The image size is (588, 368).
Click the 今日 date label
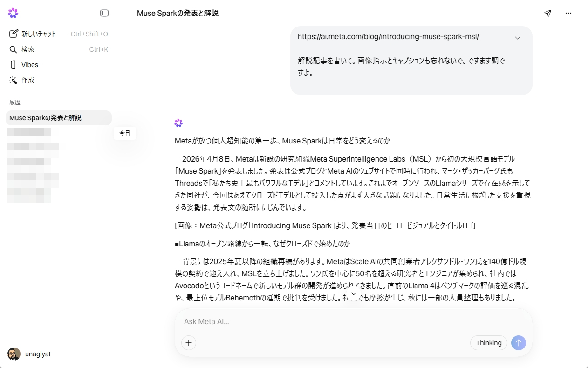click(124, 133)
